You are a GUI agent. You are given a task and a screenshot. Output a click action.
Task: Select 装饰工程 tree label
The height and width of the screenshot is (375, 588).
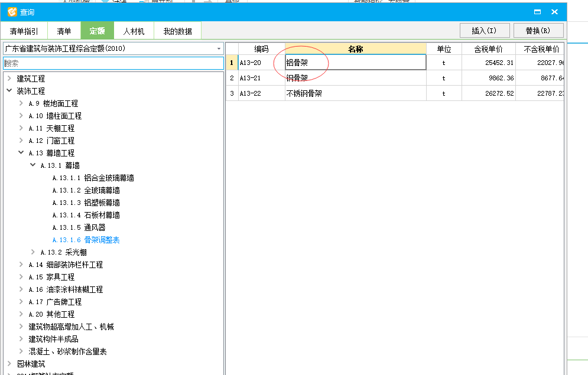(31, 91)
